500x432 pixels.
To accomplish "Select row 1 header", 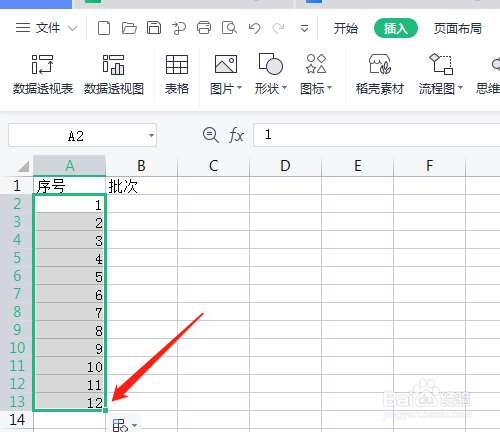I will pos(17,185).
